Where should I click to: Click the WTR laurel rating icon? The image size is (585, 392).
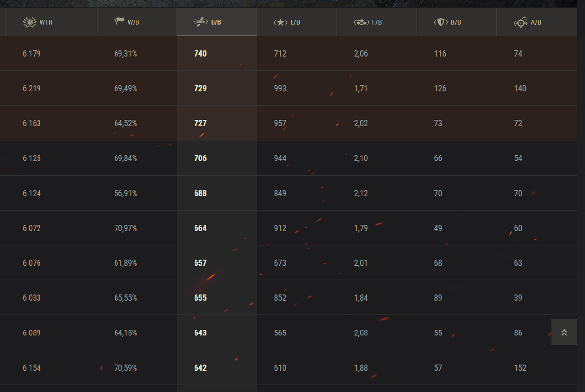pyautogui.click(x=30, y=22)
